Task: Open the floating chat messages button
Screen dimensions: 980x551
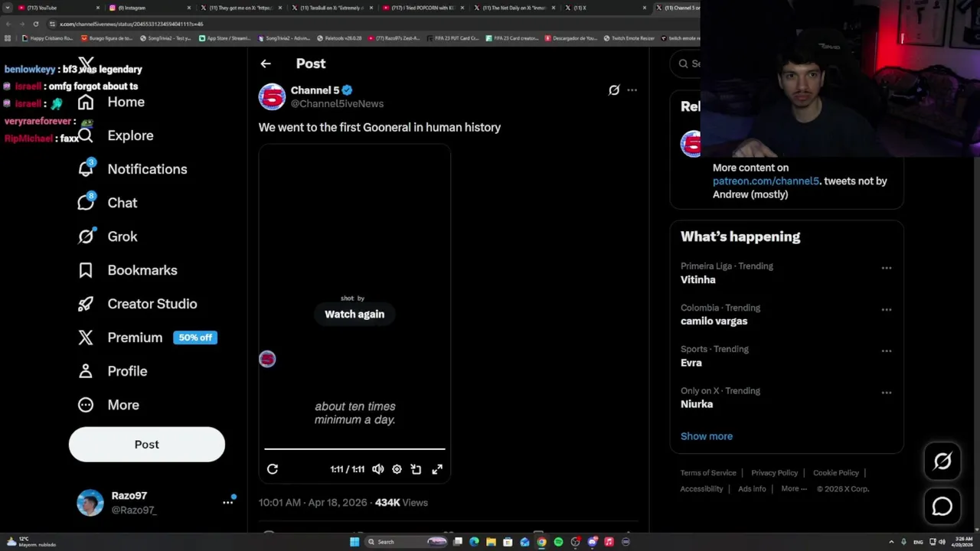Action: [x=942, y=506]
